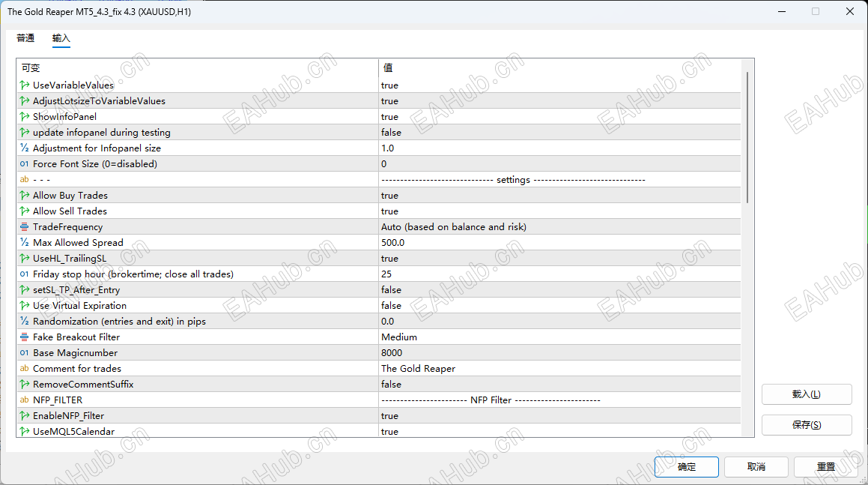Click the icon beside EnableNFP_Filter
This screenshot has width=868, height=485.
[25, 416]
